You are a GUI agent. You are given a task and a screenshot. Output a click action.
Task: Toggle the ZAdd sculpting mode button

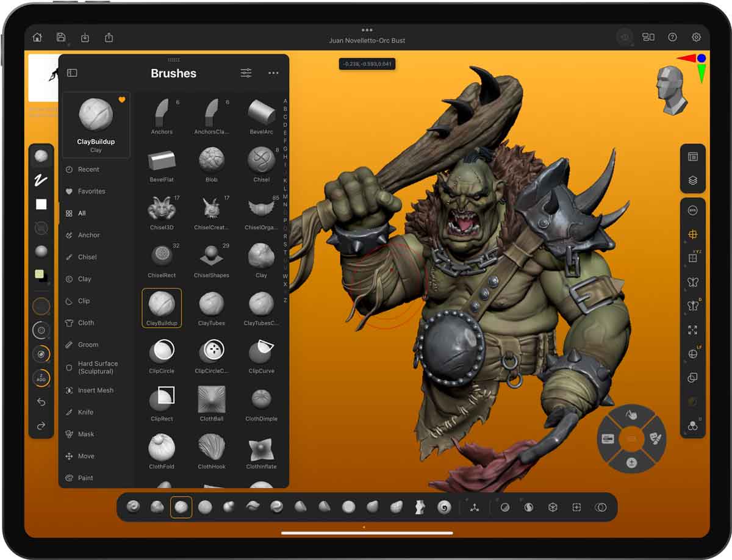[41, 378]
